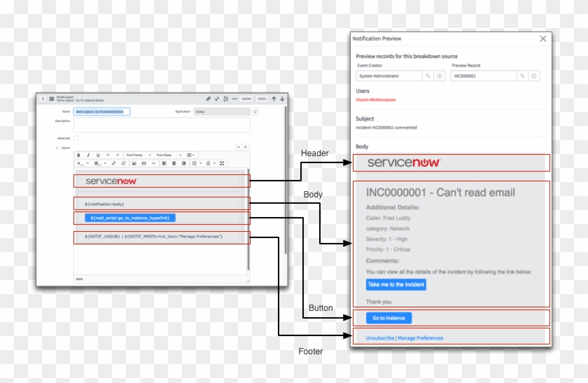Toggle bold formatting in layout editor

click(x=78, y=155)
